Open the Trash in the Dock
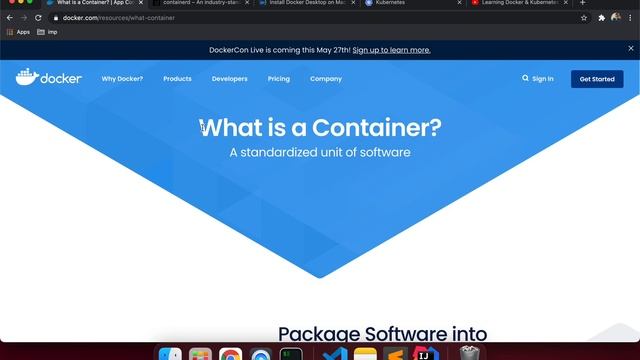The width and height of the screenshot is (640, 360). 469,353
